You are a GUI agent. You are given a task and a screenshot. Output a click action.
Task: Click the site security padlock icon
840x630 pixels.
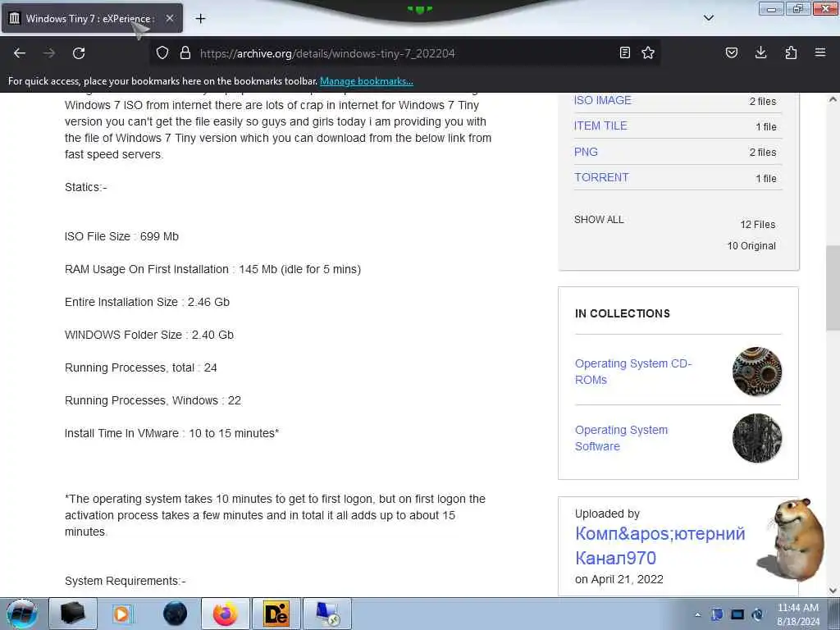185,52
